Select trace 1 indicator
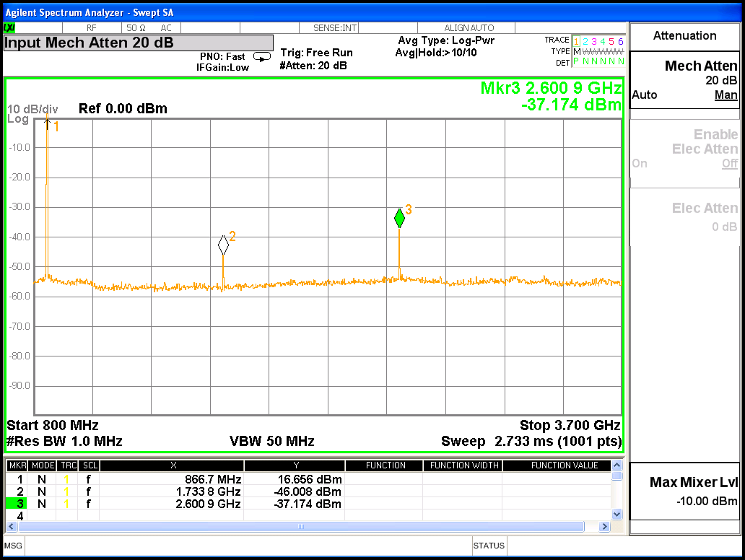 click(576, 41)
